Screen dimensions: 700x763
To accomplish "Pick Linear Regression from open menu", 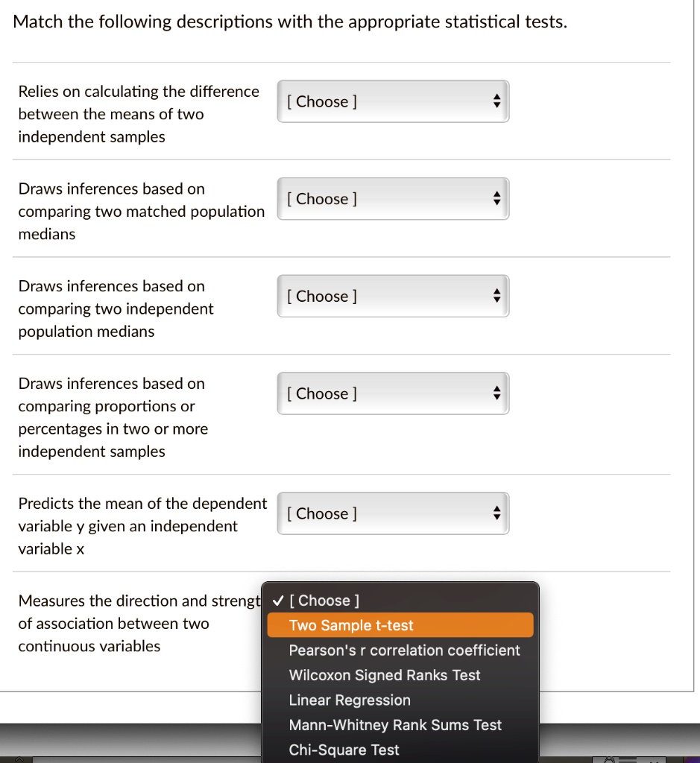I will click(350, 700).
